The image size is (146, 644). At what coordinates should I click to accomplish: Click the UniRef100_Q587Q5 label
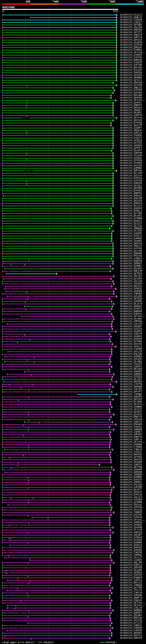[131, 567]
